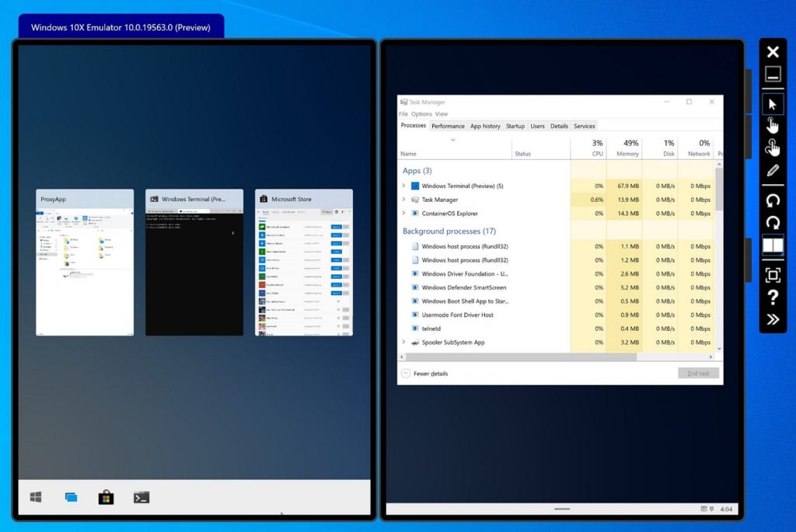This screenshot has width=796, height=532.
Task: Open Microsoft Store from the taskbar
Action: [106, 497]
